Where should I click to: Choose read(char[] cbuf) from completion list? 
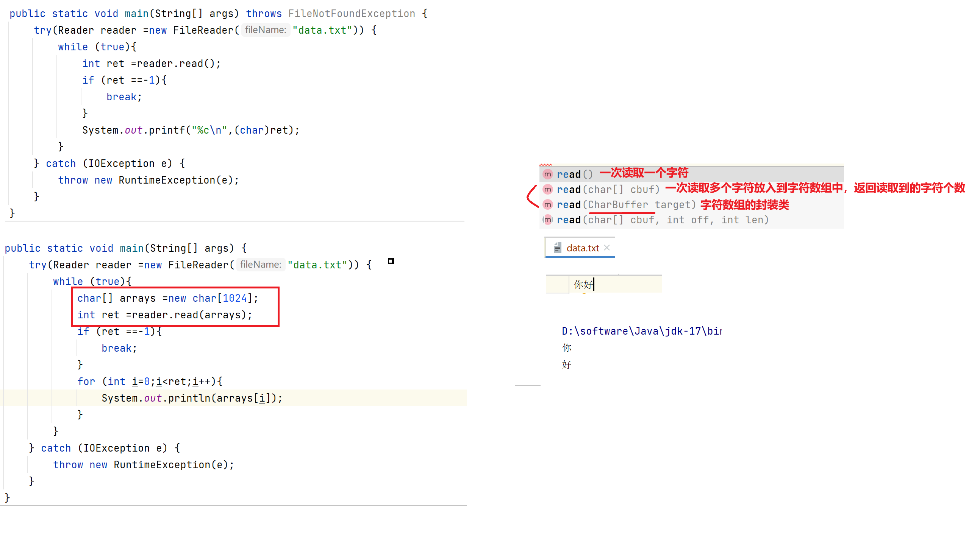608,189
